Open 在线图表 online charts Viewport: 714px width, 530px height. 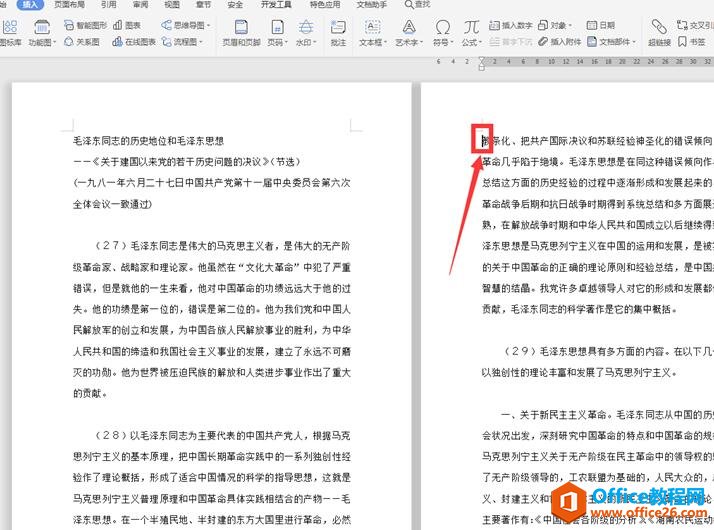coord(134,42)
